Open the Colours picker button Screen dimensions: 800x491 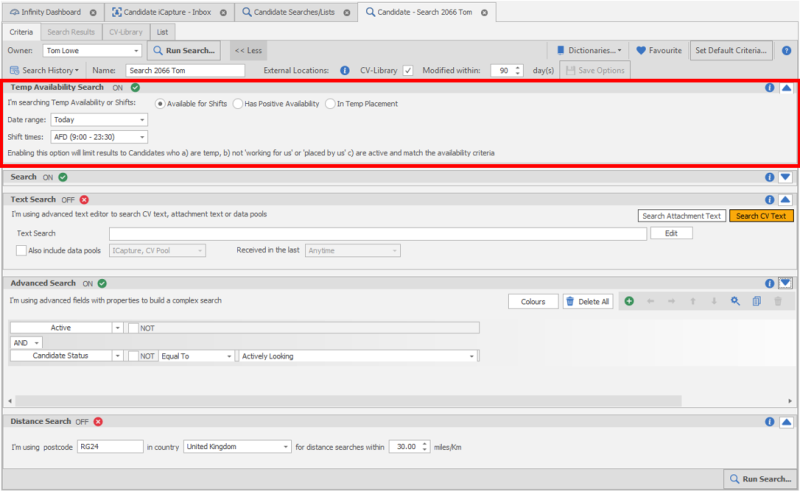[x=533, y=301]
